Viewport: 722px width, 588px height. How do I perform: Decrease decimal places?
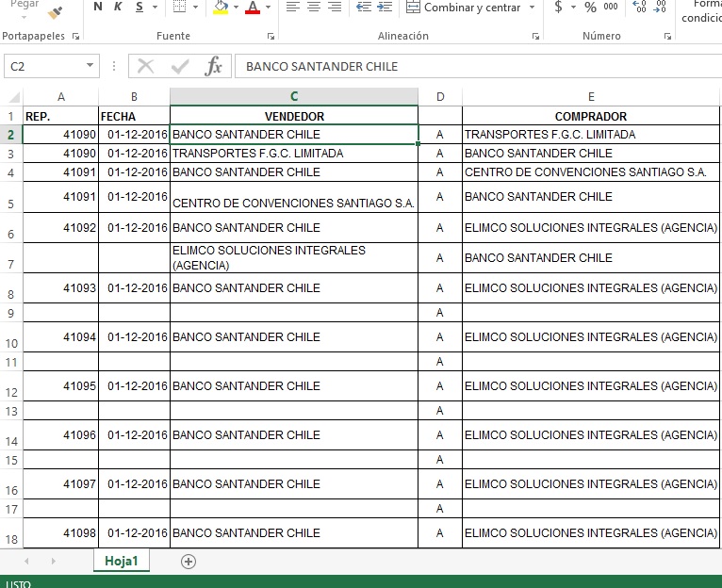660,7
